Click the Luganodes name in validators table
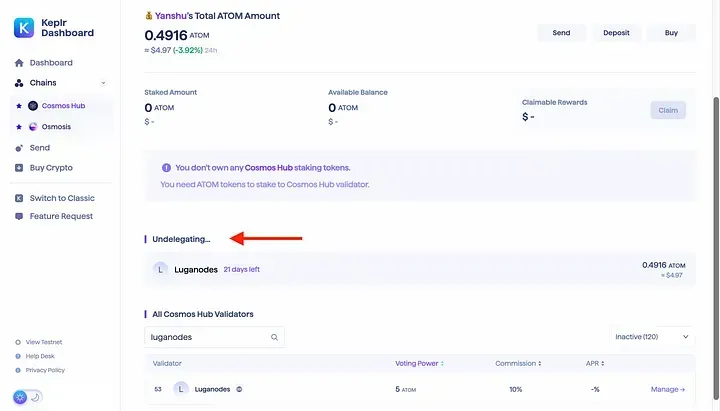The width and height of the screenshot is (720, 411). click(212, 389)
